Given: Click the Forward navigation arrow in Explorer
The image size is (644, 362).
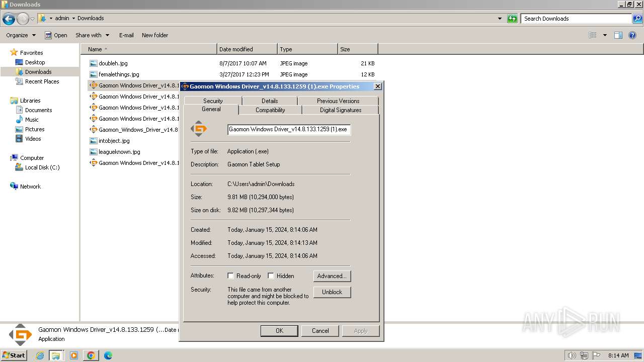Looking at the screenshot, I should pyautogui.click(x=23, y=19).
